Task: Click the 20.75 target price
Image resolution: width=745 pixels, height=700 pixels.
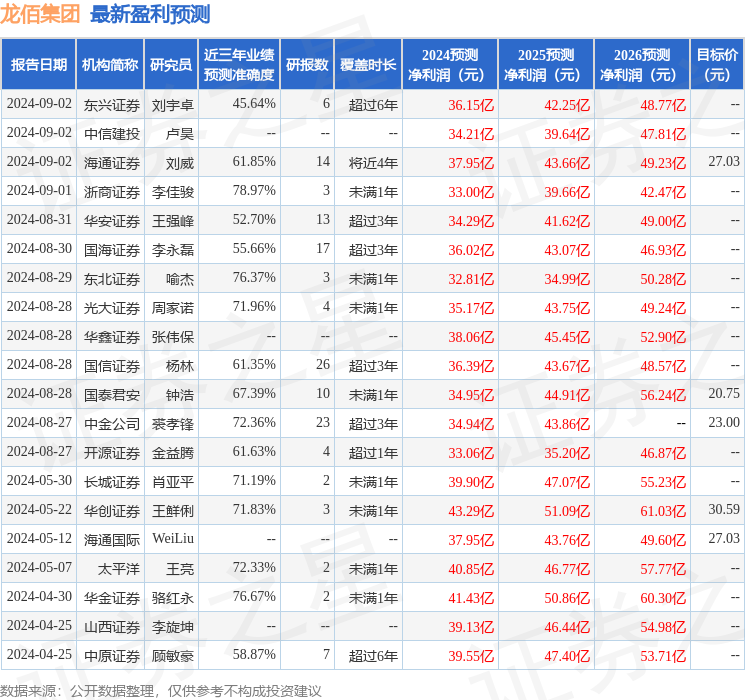Action: 724,393
